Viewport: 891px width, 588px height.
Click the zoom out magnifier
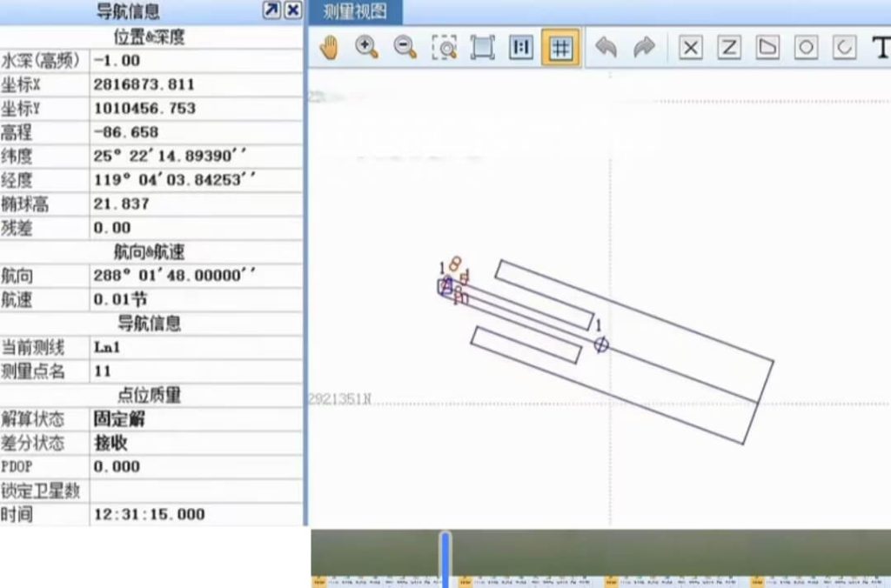[x=405, y=48]
